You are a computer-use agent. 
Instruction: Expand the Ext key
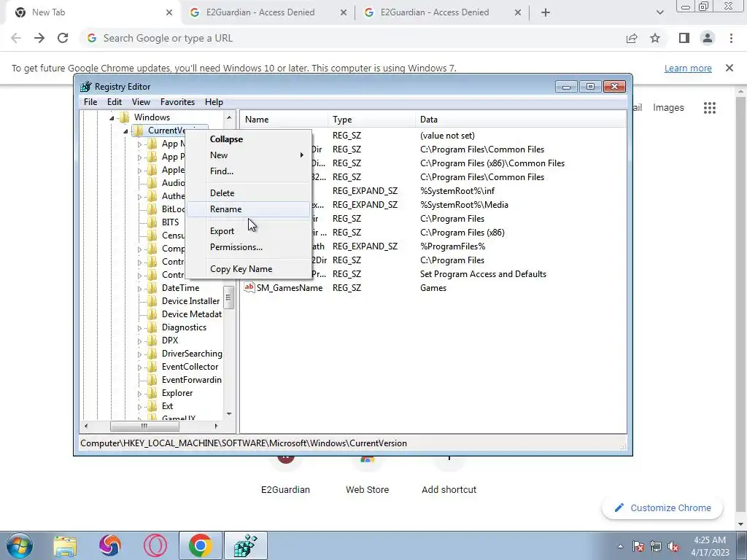tap(139, 407)
